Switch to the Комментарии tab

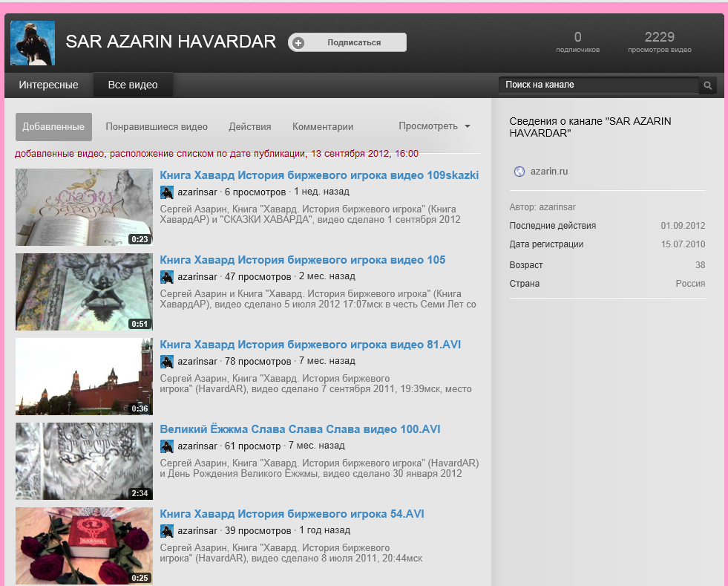323,127
